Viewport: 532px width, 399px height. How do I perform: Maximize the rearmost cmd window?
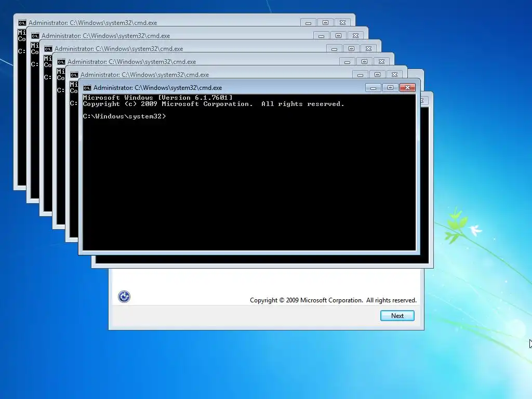[x=325, y=23]
